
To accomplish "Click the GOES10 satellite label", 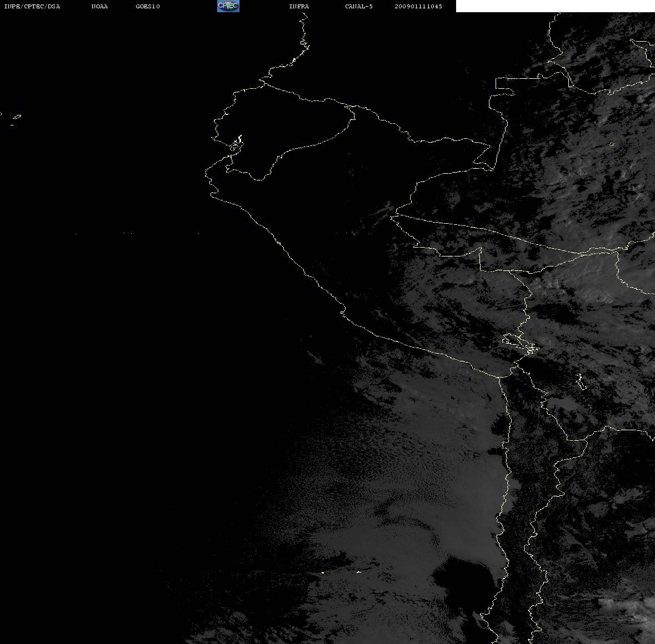I will (x=148, y=6).
